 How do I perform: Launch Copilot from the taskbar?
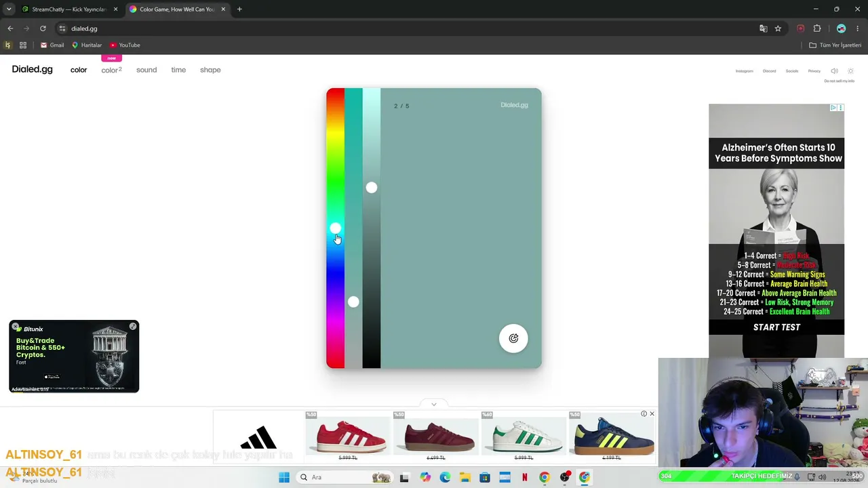[x=425, y=477]
